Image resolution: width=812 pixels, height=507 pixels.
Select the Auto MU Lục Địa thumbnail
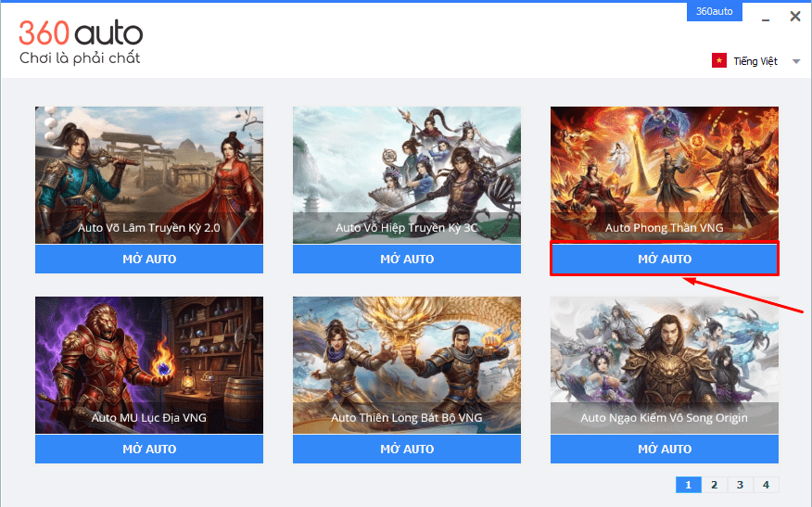pyautogui.click(x=149, y=365)
